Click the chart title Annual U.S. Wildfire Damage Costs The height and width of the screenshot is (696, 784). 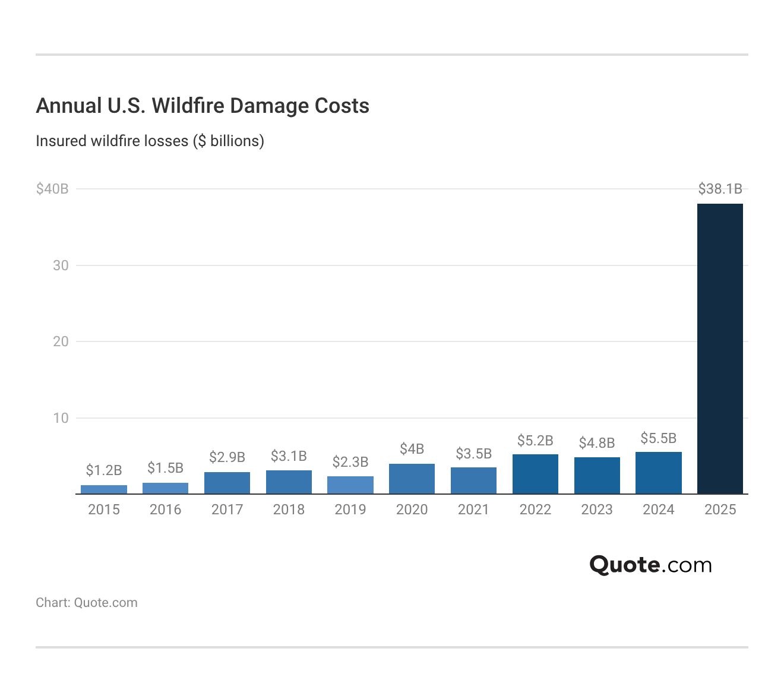click(x=203, y=106)
